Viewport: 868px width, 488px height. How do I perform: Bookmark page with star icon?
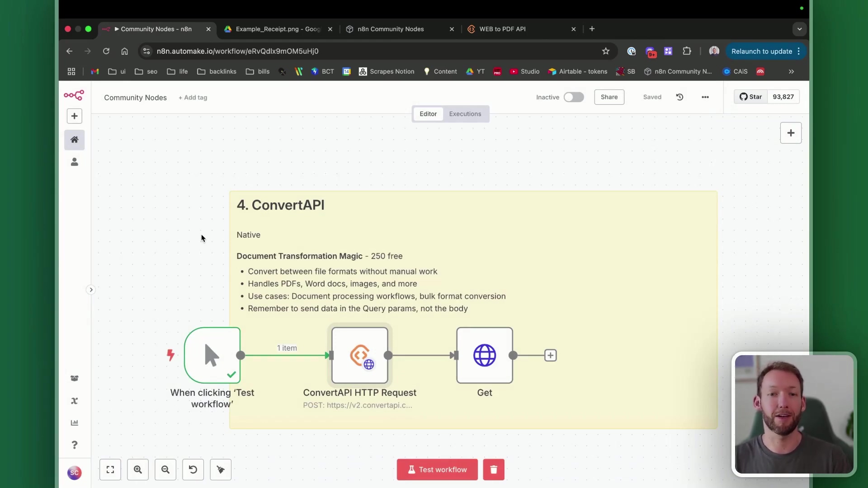[x=606, y=51]
